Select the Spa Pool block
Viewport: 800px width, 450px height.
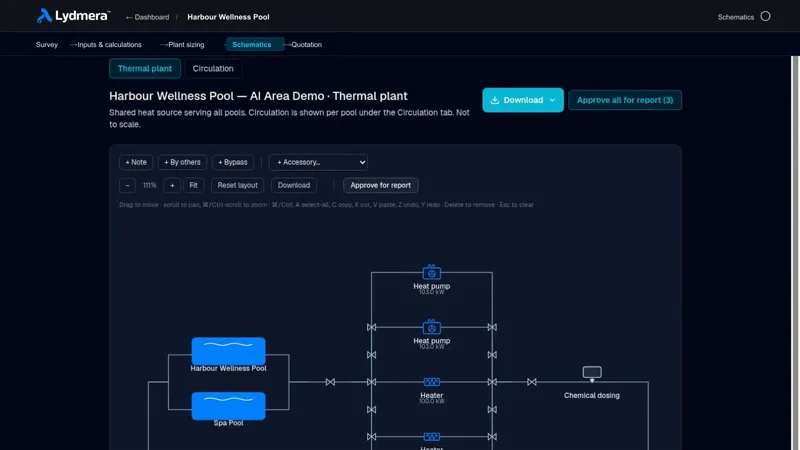pyautogui.click(x=229, y=406)
